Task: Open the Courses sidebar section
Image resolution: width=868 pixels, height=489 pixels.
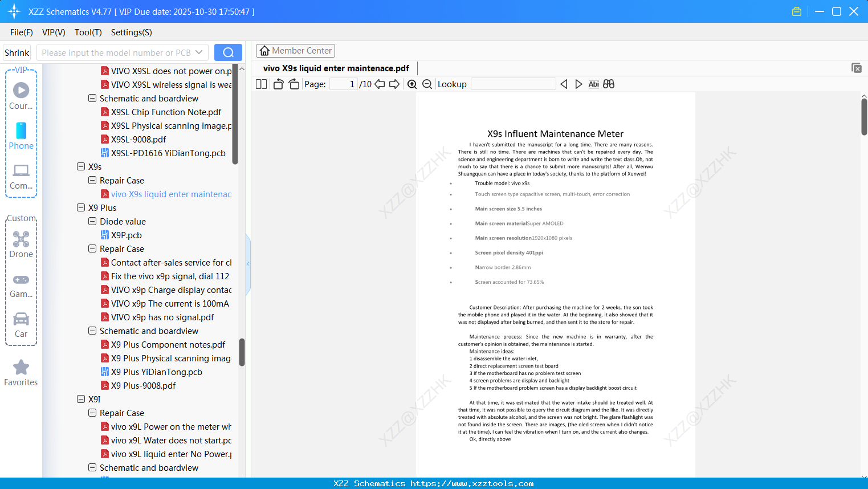Action: 21,95
